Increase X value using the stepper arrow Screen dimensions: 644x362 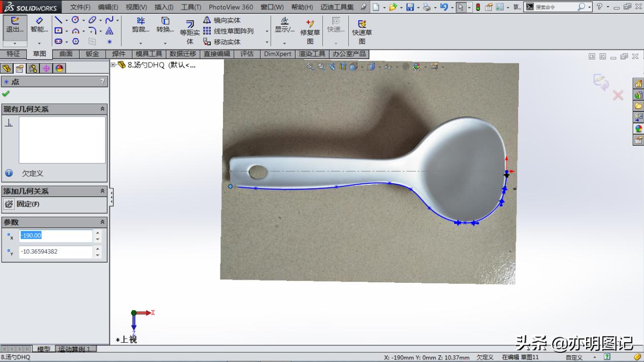coord(96,233)
